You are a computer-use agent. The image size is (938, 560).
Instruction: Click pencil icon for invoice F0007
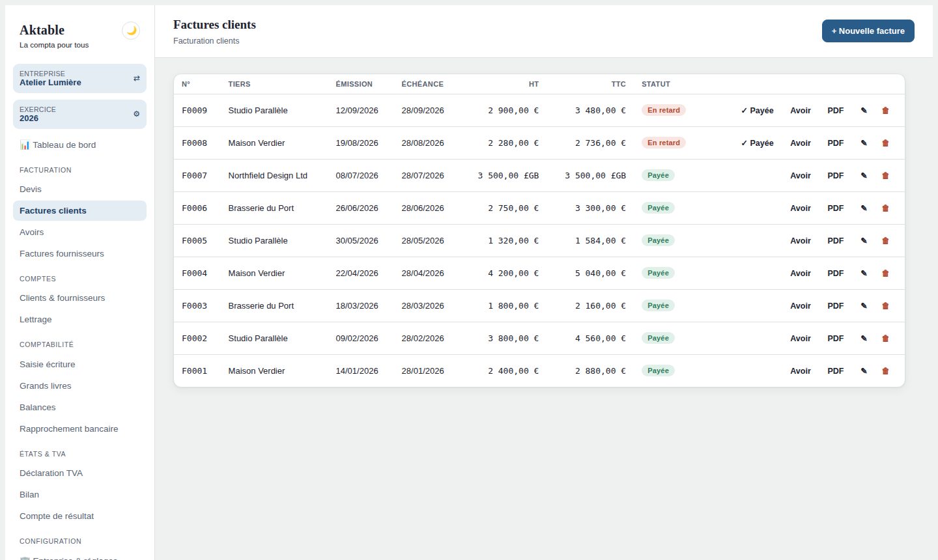(x=864, y=176)
